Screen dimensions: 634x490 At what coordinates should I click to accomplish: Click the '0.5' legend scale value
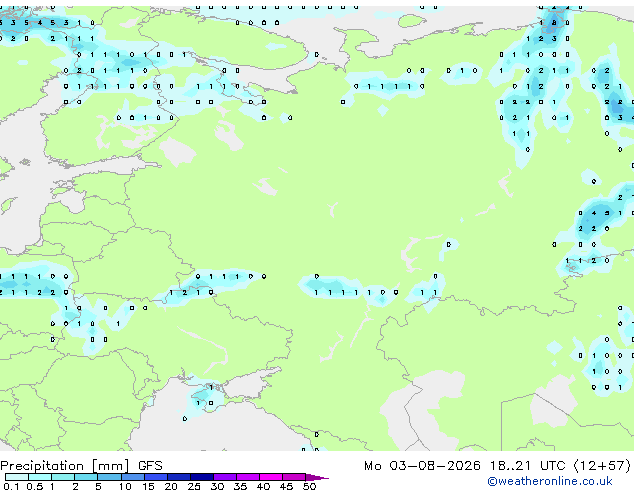[35, 486]
